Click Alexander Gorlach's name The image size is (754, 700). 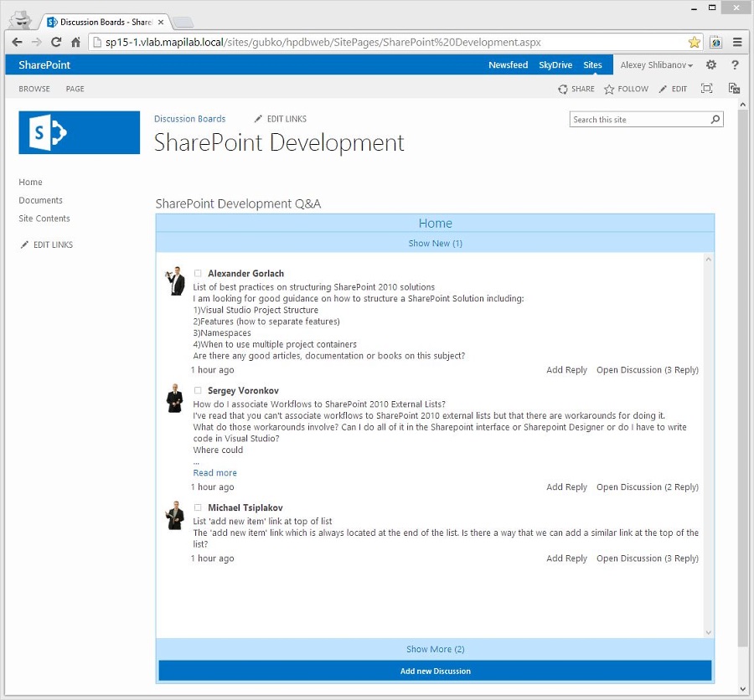pos(245,273)
